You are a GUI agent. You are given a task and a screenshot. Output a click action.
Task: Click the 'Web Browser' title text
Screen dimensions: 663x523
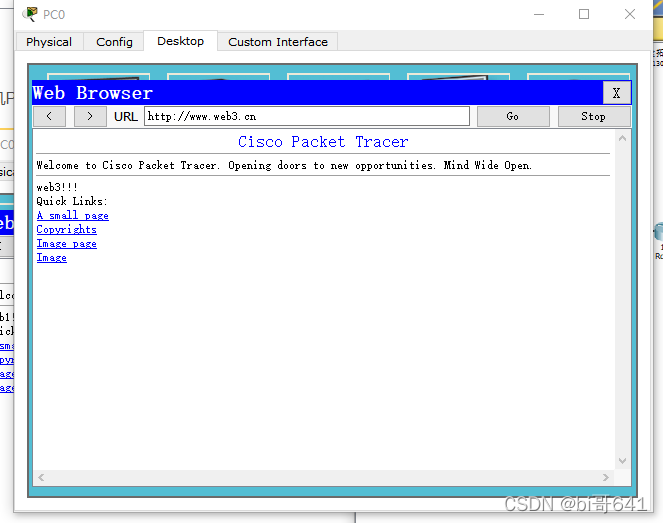click(93, 93)
